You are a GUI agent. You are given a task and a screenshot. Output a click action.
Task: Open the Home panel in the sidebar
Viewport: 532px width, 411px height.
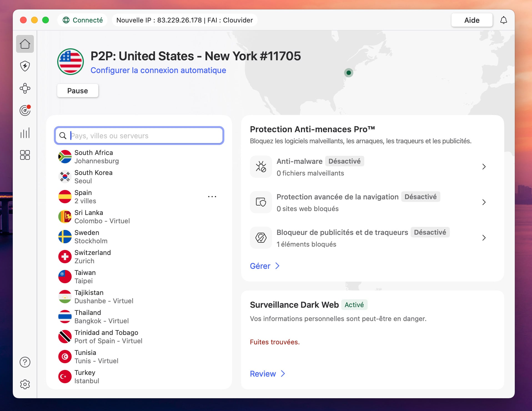[x=25, y=44]
